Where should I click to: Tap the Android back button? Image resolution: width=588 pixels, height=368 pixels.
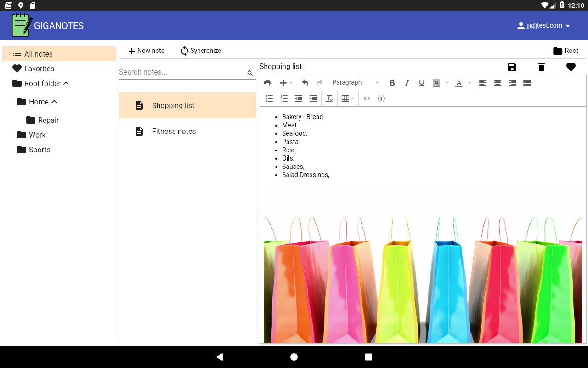[220, 357]
